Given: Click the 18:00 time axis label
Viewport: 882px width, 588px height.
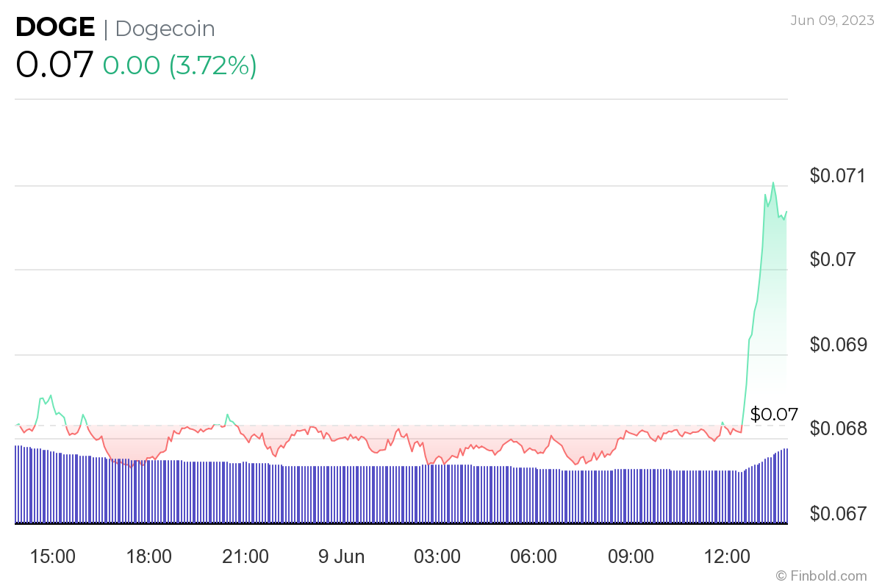Looking at the screenshot, I should pyautogui.click(x=148, y=556).
